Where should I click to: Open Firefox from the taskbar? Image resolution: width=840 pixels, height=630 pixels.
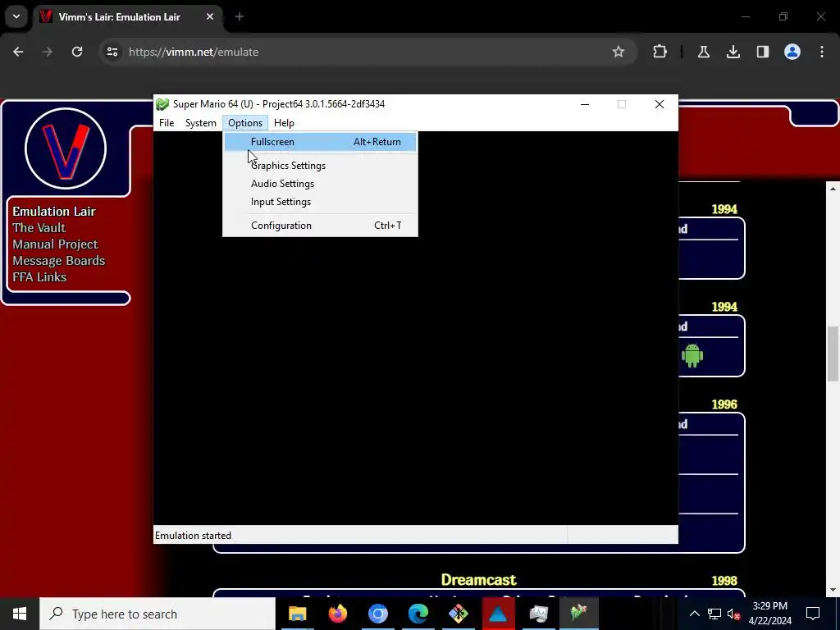coord(337,614)
